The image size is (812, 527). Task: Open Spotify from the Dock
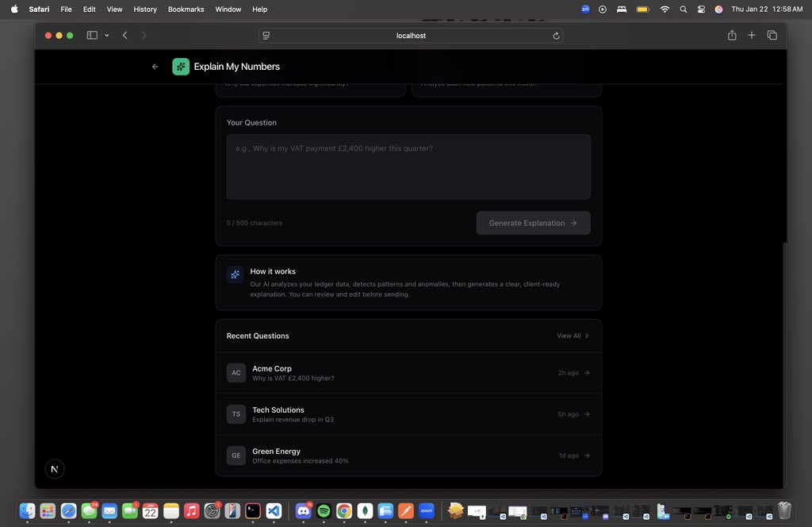click(324, 511)
